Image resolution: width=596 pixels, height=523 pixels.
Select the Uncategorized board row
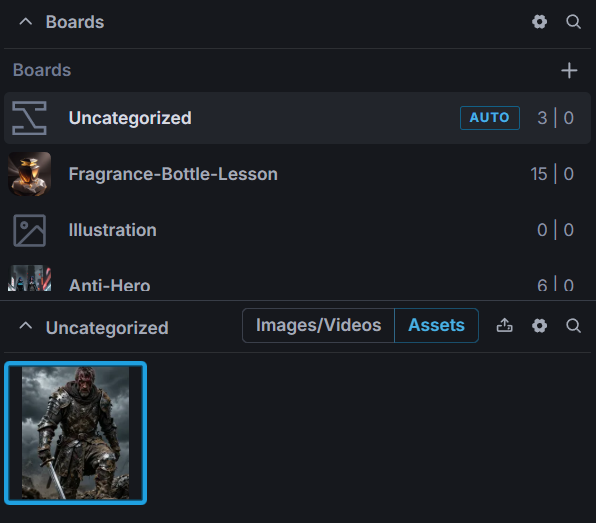click(x=297, y=118)
